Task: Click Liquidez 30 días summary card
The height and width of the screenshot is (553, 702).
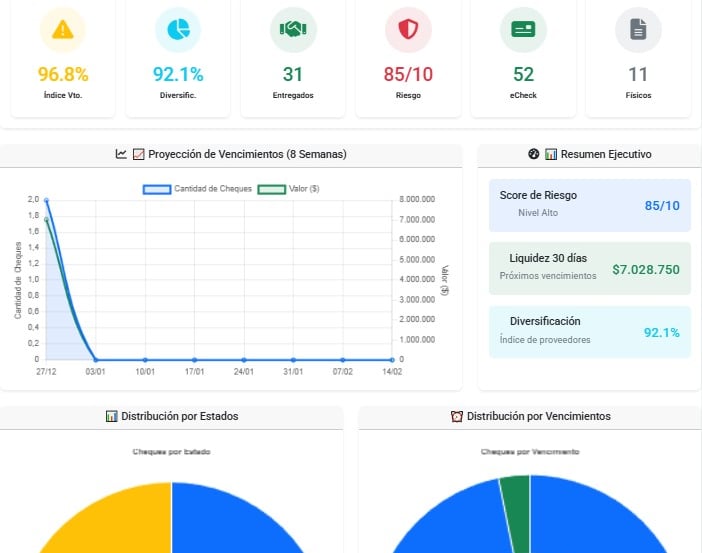Action: click(590, 269)
